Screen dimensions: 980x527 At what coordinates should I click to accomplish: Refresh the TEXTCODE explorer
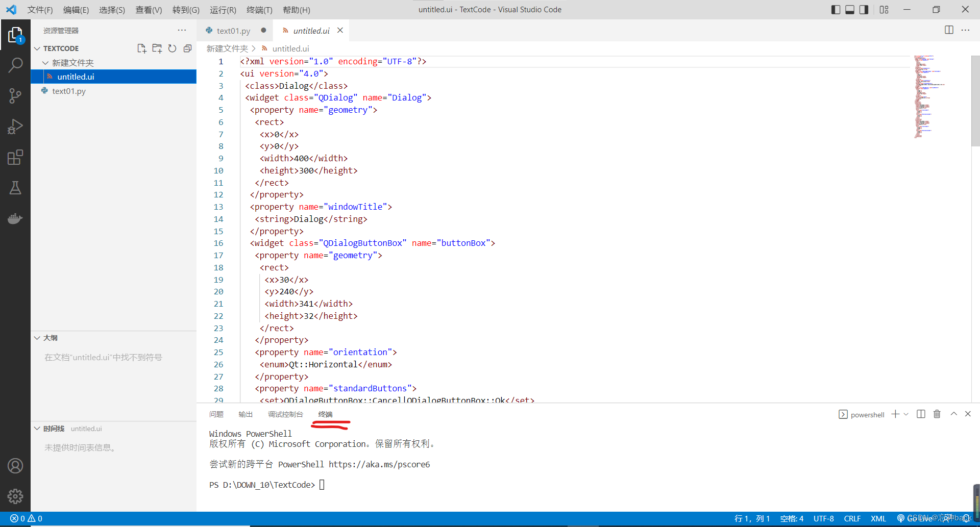point(173,48)
